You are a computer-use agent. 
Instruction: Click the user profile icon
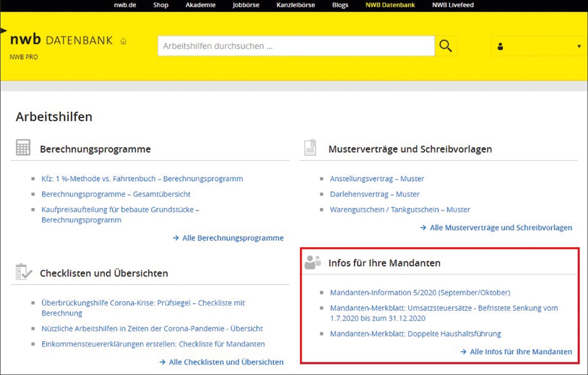pyautogui.click(x=500, y=47)
